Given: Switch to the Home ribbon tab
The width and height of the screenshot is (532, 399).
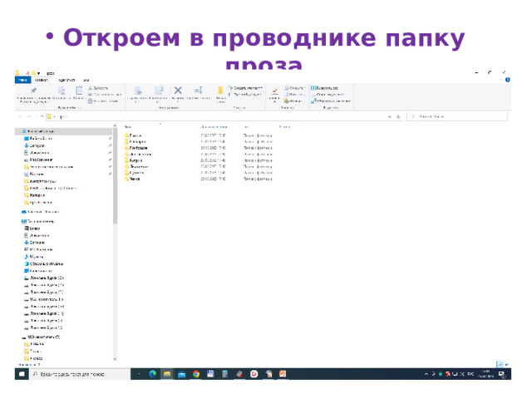Looking at the screenshot, I should click(x=41, y=80).
